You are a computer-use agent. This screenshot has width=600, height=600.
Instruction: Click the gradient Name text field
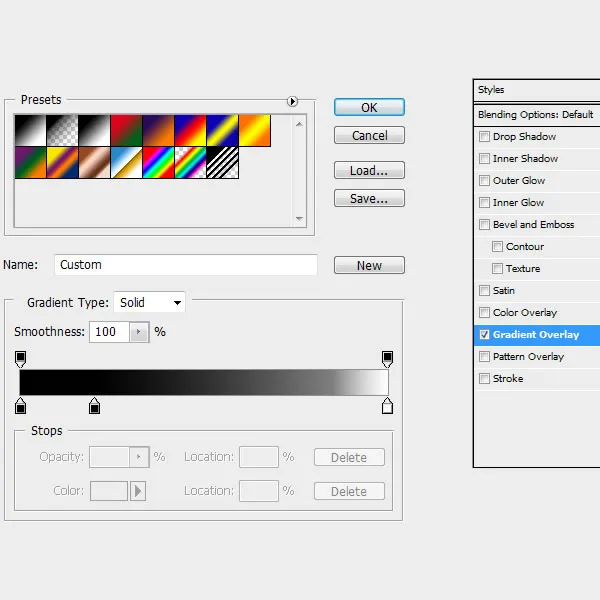pyautogui.click(x=185, y=265)
